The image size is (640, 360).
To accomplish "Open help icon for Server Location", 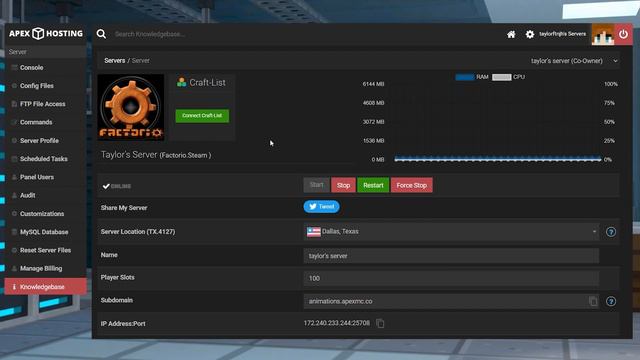I will click(611, 232).
